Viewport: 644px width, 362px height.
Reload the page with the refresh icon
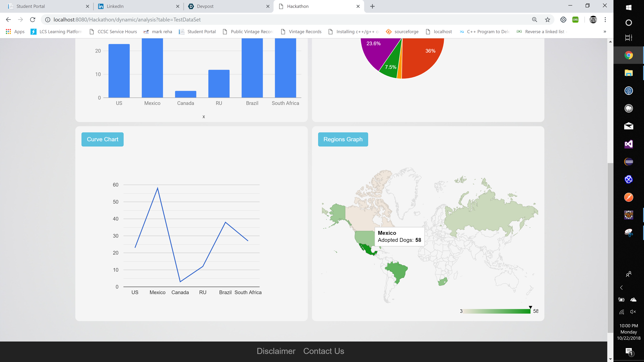point(33,19)
